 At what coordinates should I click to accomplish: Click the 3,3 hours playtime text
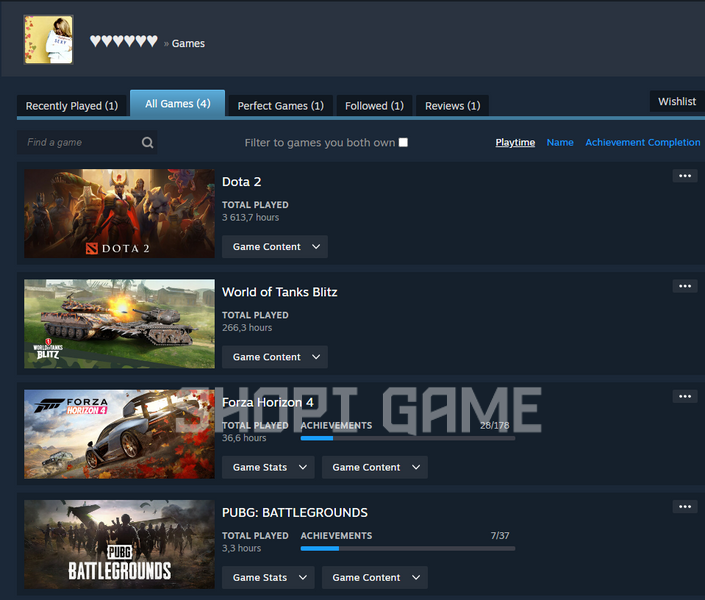241,548
